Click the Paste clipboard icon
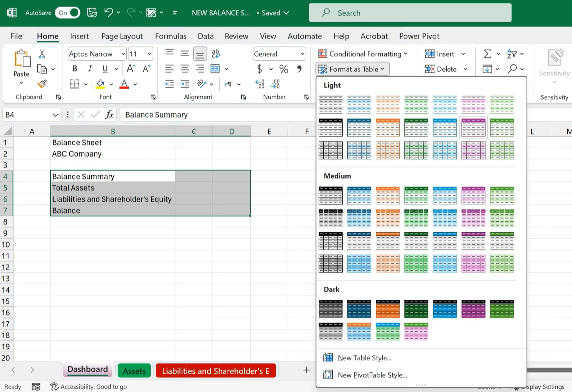The height and width of the screenshot is (392, 572). [x=22, y=59]
